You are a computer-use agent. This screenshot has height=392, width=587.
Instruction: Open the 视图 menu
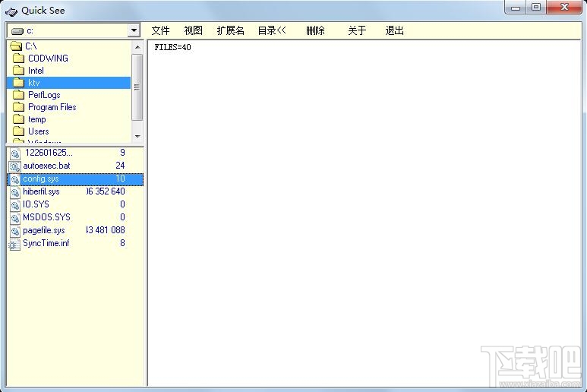194,30
